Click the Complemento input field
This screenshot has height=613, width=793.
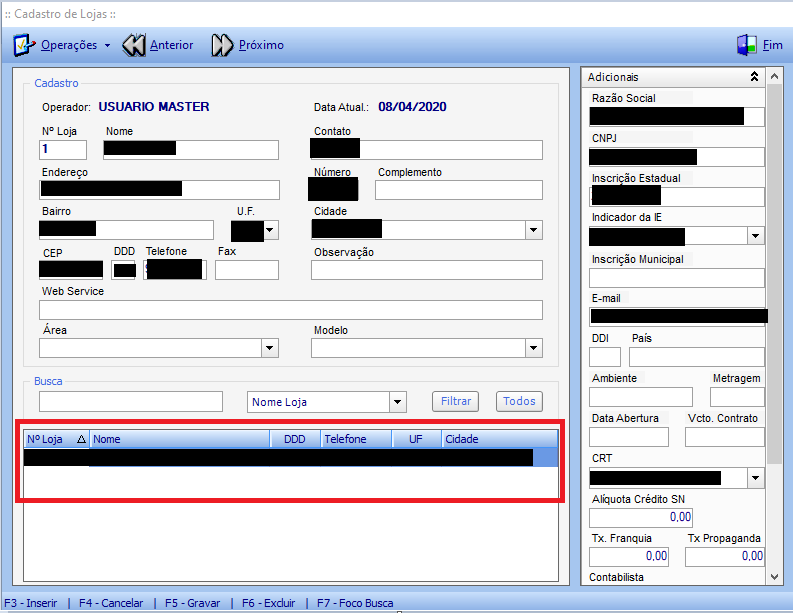point(459,190)
